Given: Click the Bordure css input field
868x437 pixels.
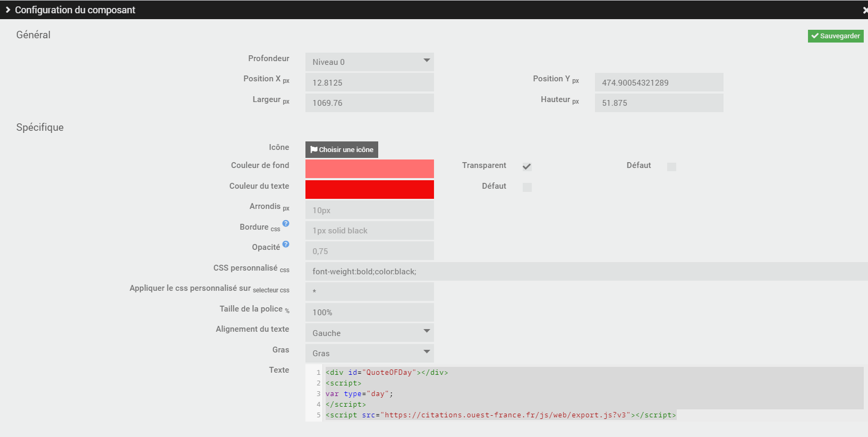Looking at the screenshot, I should (x=370, y=230).
